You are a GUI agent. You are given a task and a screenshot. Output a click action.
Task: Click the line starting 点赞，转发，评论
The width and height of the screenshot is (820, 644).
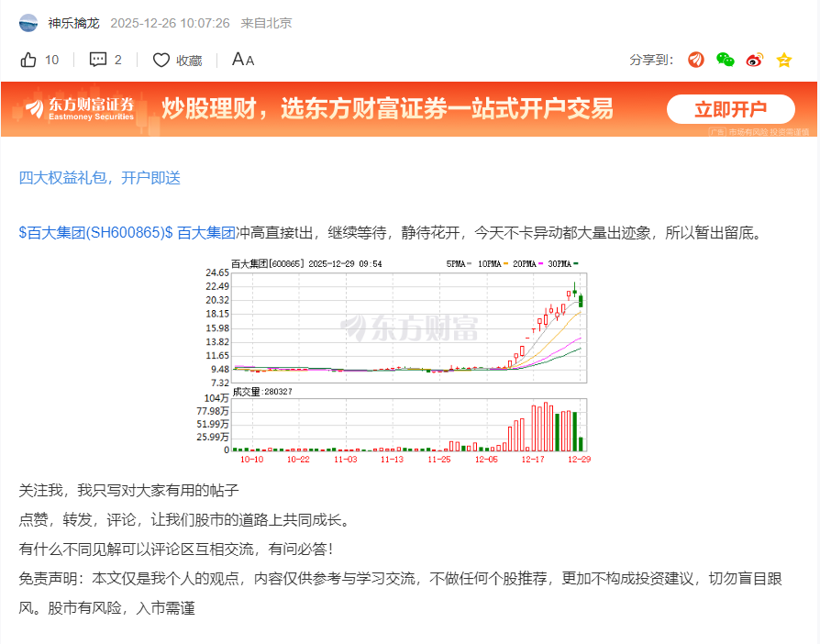point(184,519)
